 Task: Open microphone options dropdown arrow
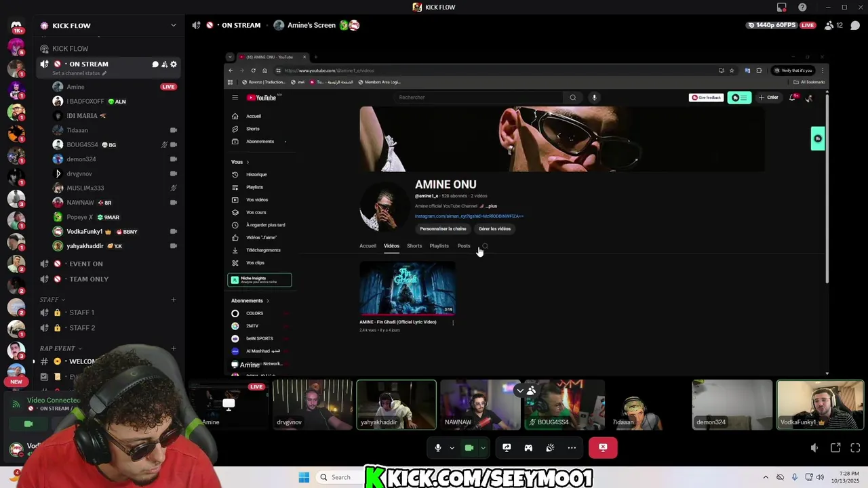point(452,448)
